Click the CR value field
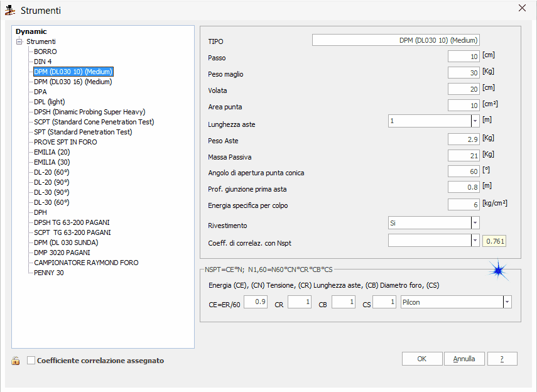 [x=300, y=302]
